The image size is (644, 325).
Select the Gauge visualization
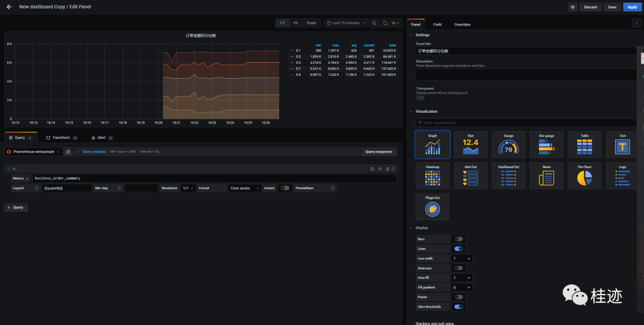[x=509, y=145]
